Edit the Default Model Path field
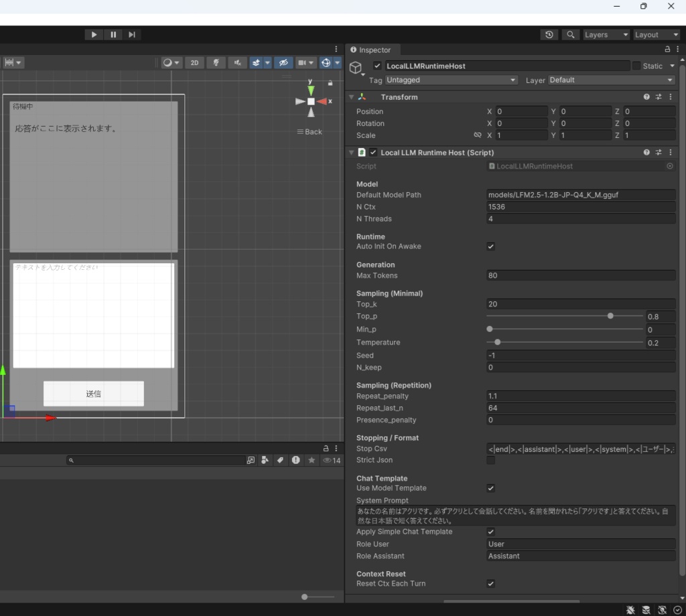Image resolution: width=686 pixels, height=616 pixels. tap(581, 195)
